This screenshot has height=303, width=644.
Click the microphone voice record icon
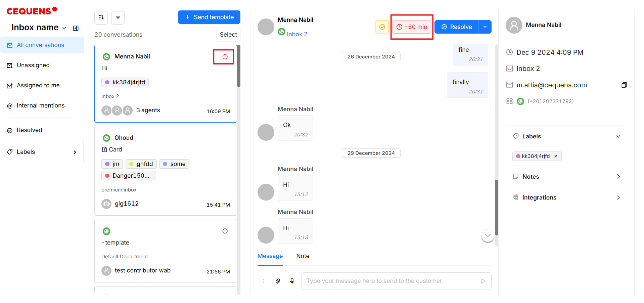292,281
